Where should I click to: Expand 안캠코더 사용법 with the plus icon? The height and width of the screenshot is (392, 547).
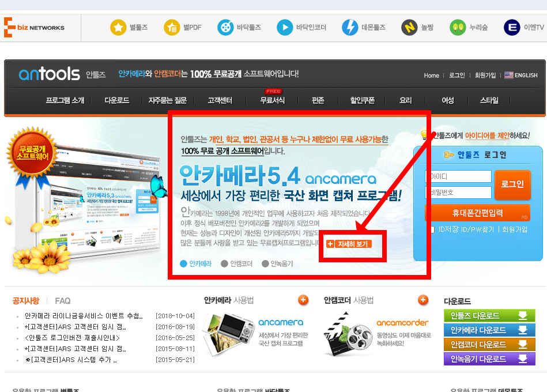423,300
